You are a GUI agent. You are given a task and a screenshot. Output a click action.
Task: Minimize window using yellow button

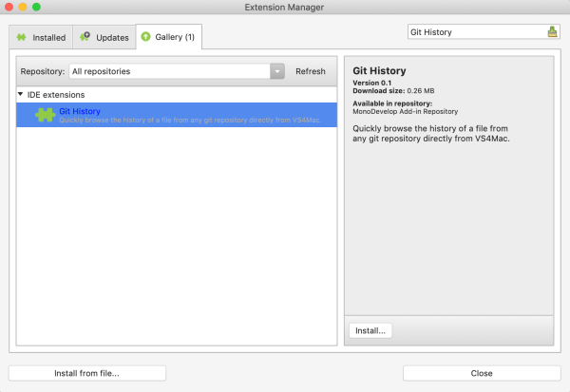click(x=24, y=7)
